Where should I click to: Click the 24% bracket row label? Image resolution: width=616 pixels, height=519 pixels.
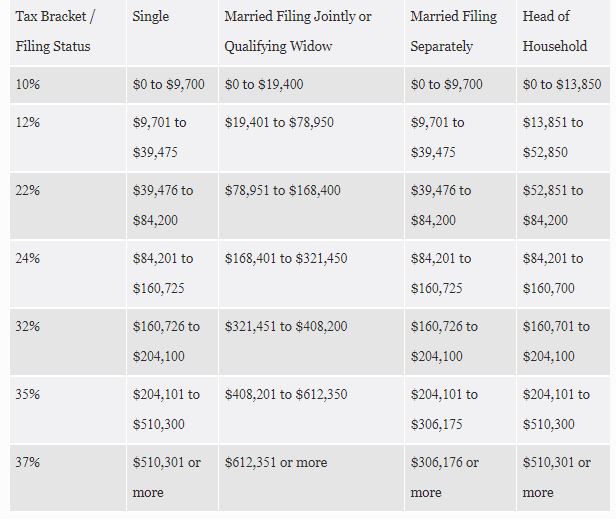pyautogui.click(x=28, y=258)
